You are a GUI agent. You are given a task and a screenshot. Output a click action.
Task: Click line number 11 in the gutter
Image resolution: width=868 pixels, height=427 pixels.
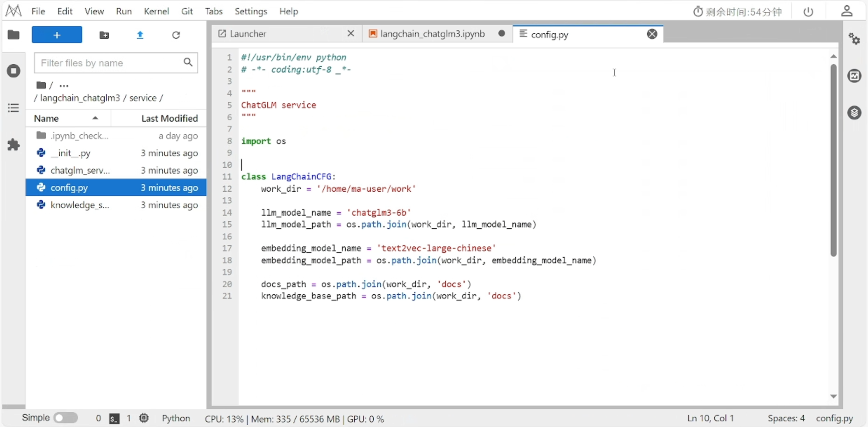coord(227,177)
